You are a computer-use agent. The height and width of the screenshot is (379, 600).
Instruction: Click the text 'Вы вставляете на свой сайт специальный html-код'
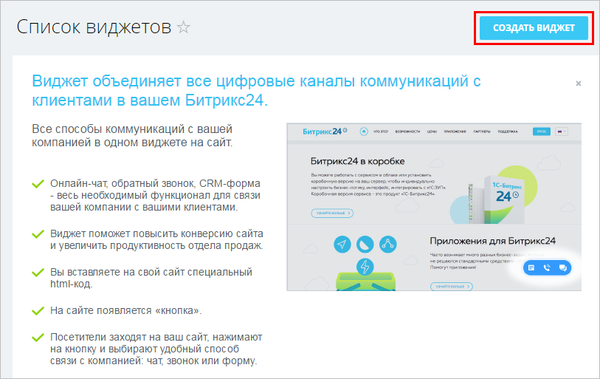(x=151, y=278)
